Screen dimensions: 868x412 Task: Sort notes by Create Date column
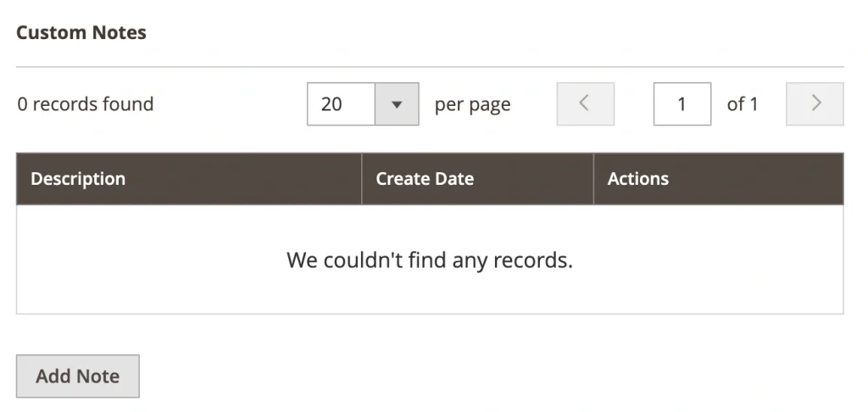point(425,179)
